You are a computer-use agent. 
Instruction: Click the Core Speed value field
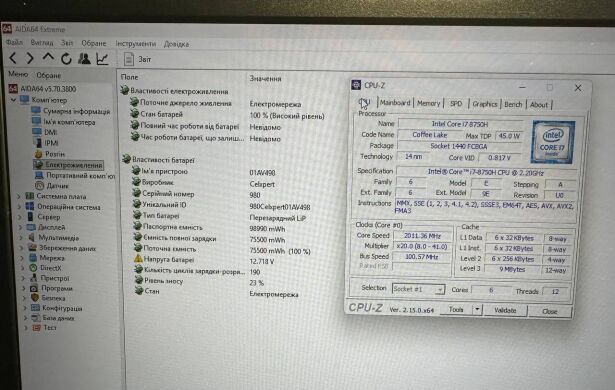click(x=422, y=235)
